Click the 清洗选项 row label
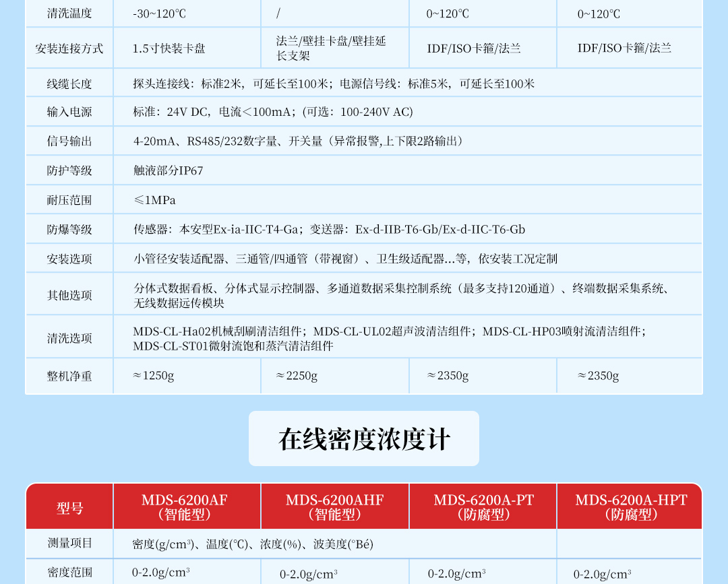The width and height of the screenshot is (728, 584). coord(69,338)
